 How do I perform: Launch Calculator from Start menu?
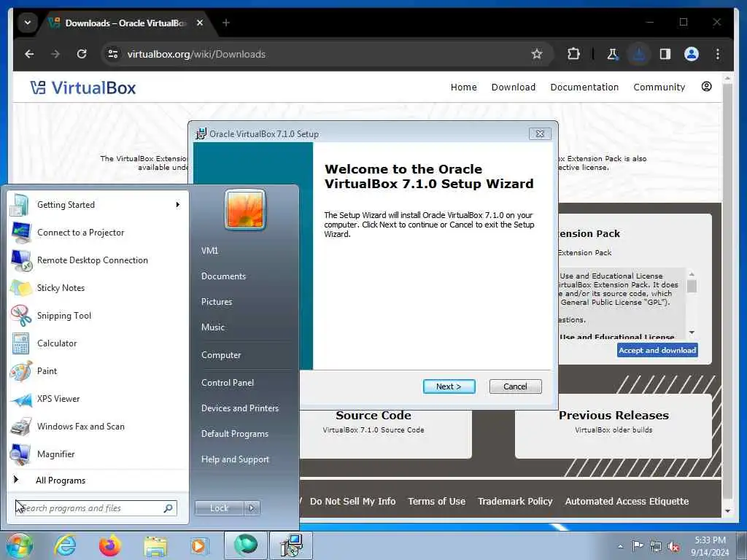coord(98,343)
